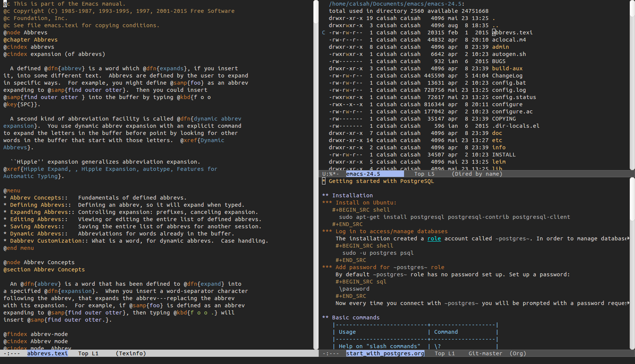Open configure.ac in Dired listing
Image resolution: width=635 pixels, height=364 pixels.
[513, 112]
